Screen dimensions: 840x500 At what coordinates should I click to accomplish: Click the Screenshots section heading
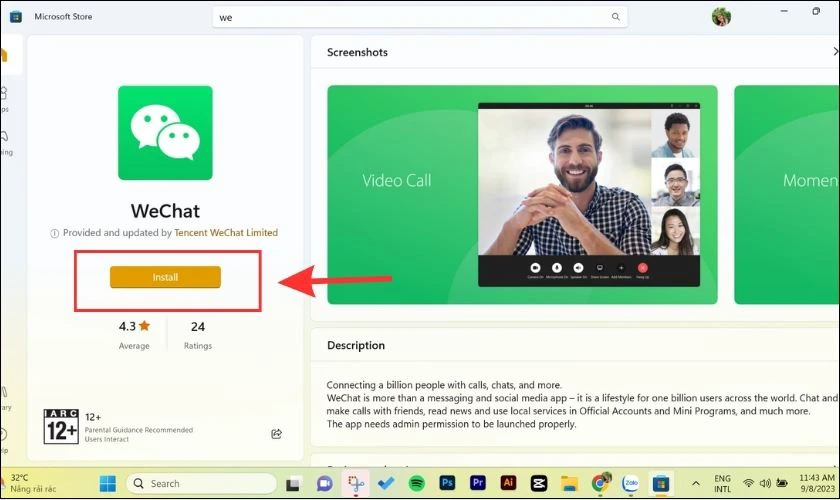[357, 52]
